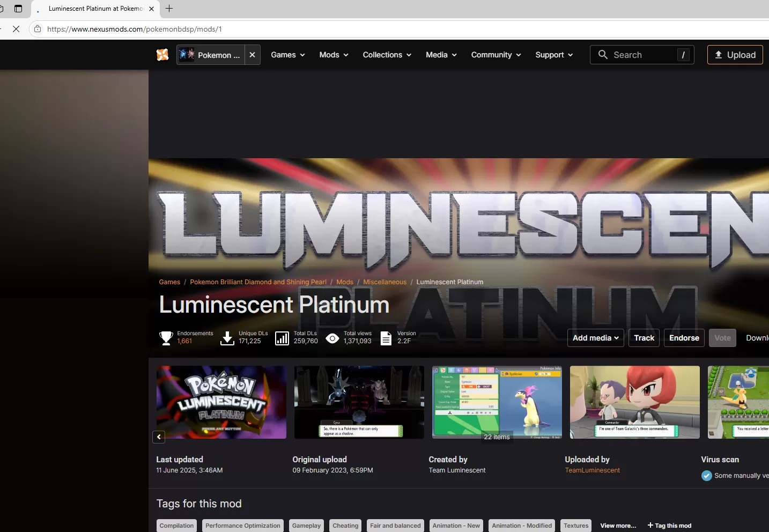The width and height of the screenshot is (769, 532).
Task: Open the shadow Pokemon cutscene thumbnail
Action: tap(359, 402)
